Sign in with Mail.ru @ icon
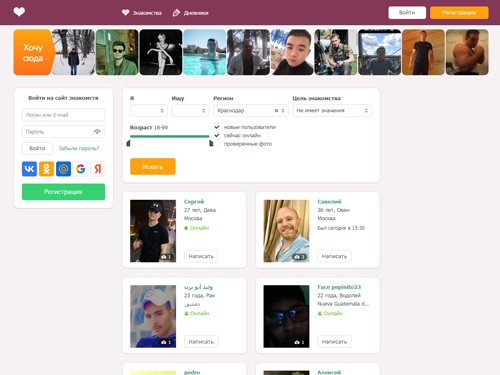Image resolution: width=500 pixels, height=375 pixels. coord(63,169)
